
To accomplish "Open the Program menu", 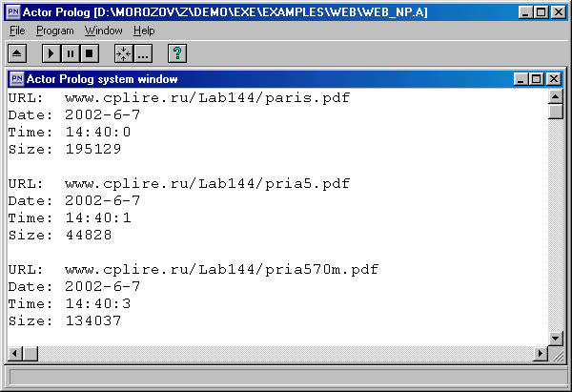I will (55, 31).
